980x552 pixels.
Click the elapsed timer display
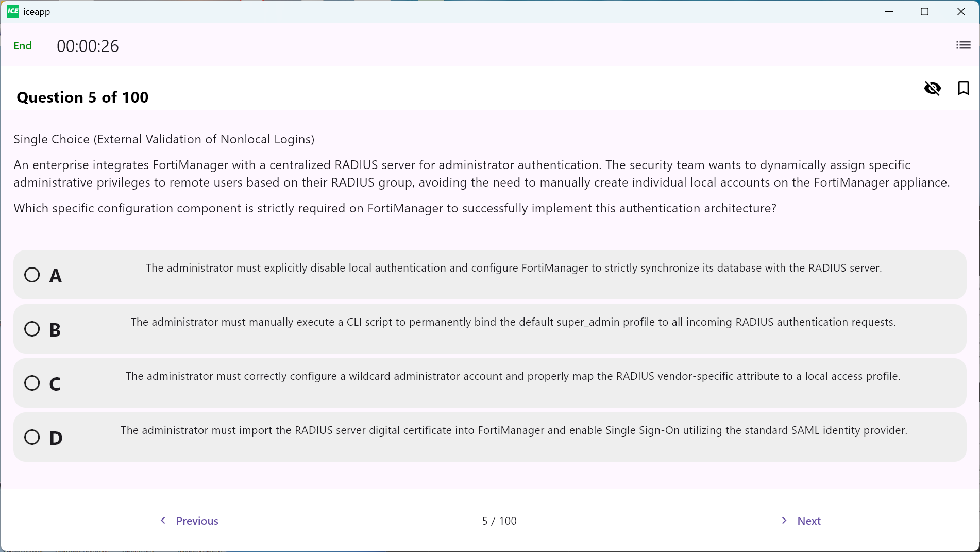tap(88, 46)
